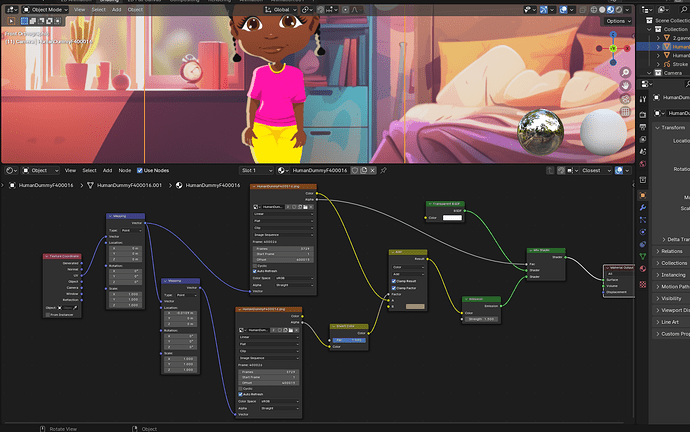The height and width of the screenshot is (432, 690).
Task: Open viewport Object menu
Action: pos(135,9)
